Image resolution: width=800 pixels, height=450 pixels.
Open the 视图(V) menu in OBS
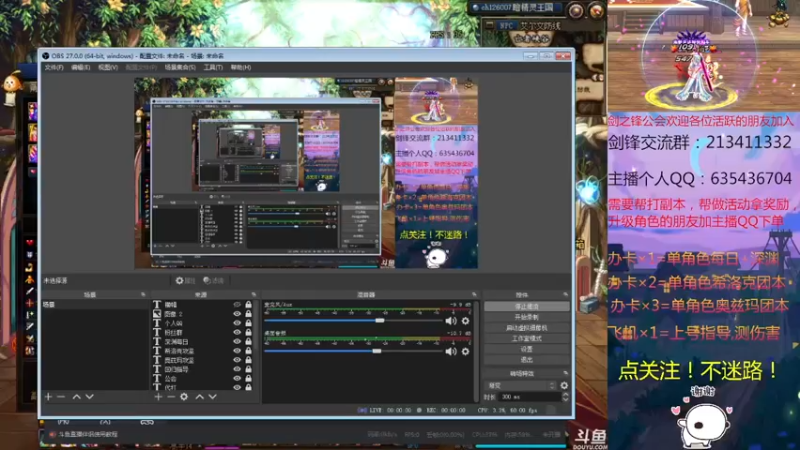(x=108, y=67)
